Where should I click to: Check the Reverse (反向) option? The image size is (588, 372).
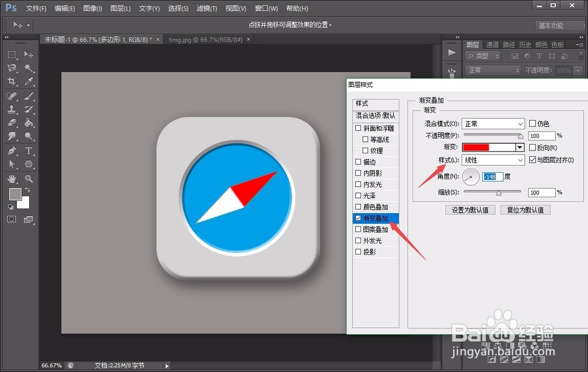tap(533, 148)
